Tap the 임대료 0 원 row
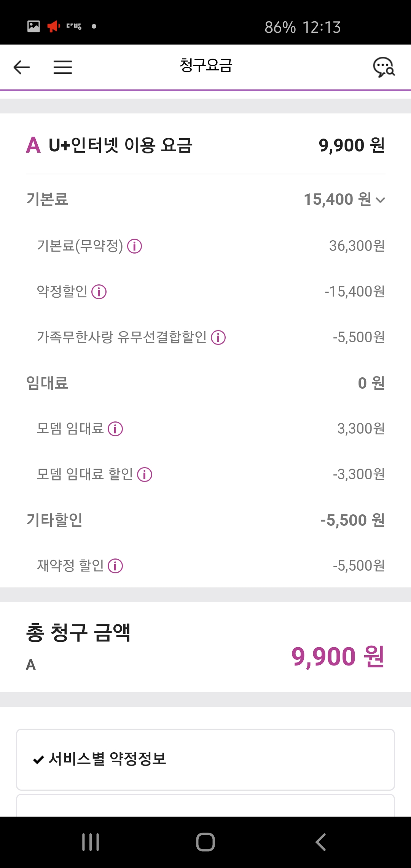The width and height of the screenshot is (411, 868). tap(205, 383)
